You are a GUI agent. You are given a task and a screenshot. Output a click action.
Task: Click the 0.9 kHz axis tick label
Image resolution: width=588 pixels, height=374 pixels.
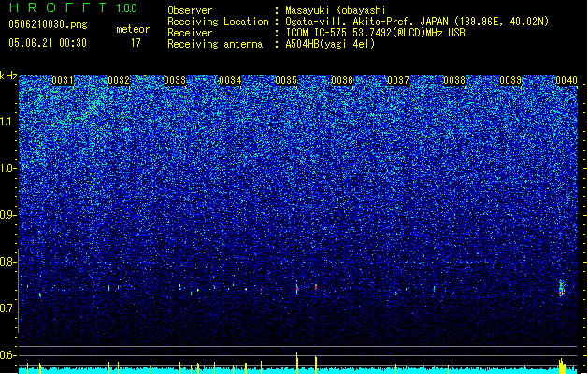[x=8, y=215]
